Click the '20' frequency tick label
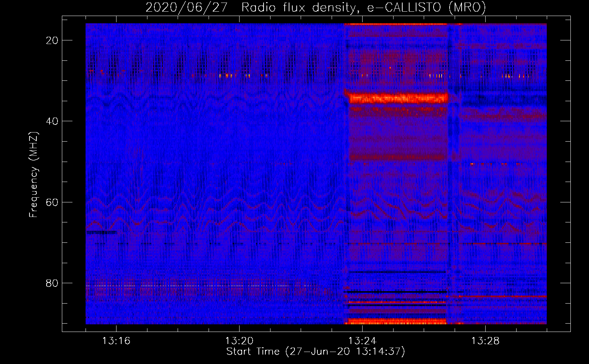The width and height of the screenshot is (589, 364). (52, 40)
